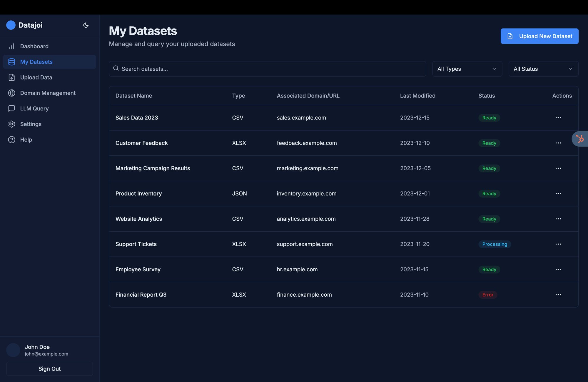Click the Sign Out button
This screenshot has width=588, height=382.
click(x=49, y=369)
